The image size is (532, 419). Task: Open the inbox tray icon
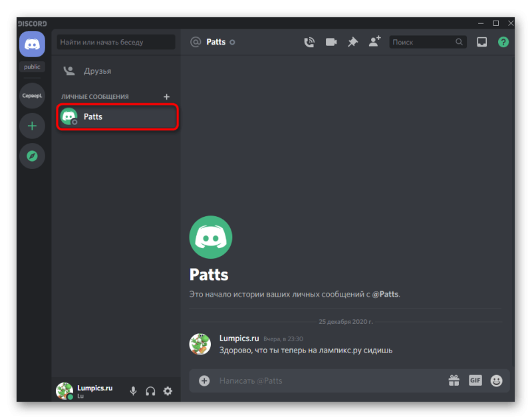pos(481,42)
